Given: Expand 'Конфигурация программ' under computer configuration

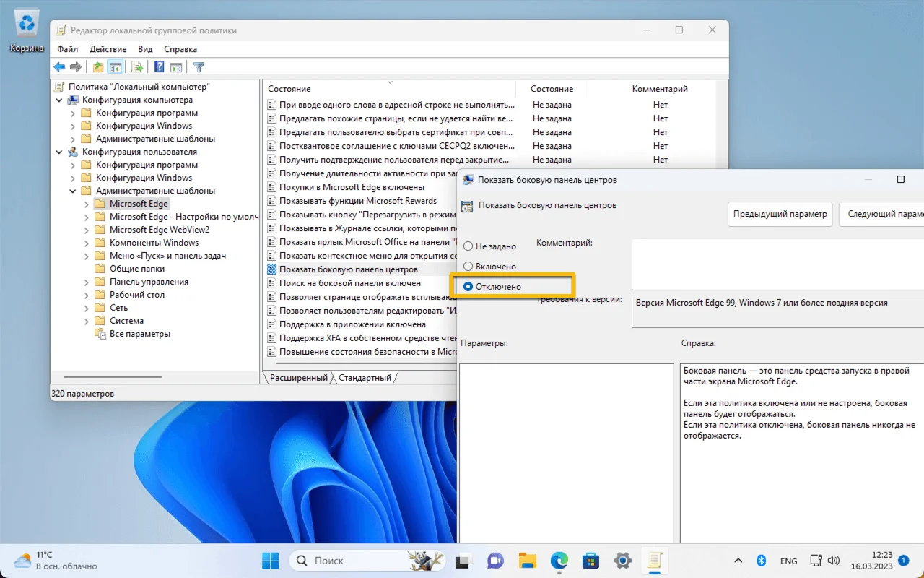Looking at the screenshot, I should click(72, 113).
